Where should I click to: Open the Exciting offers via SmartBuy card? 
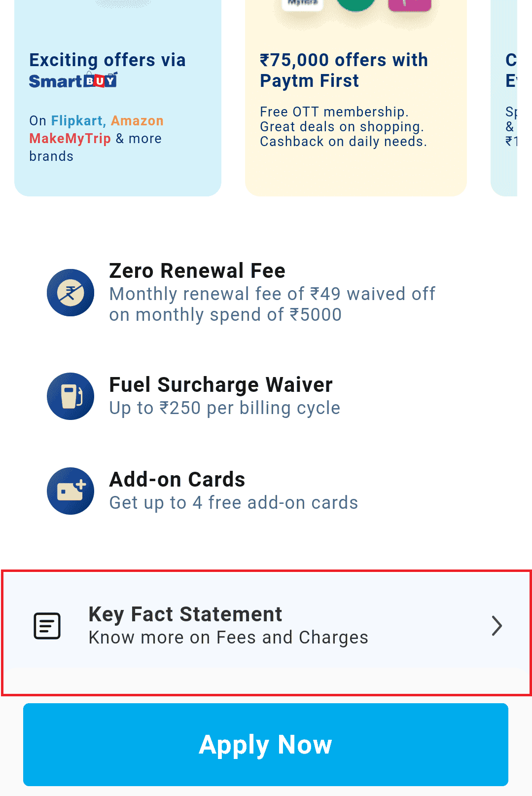[118, 98]
